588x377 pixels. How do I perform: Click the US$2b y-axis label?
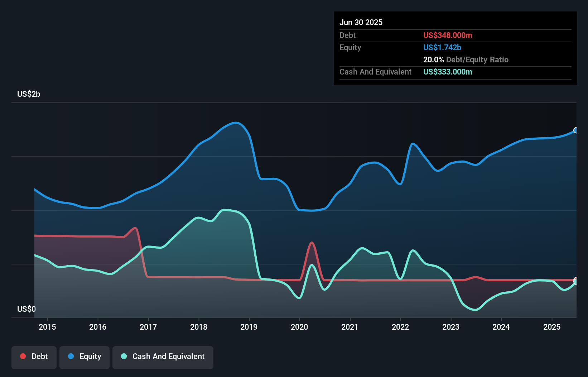click(x=29, y=94)
